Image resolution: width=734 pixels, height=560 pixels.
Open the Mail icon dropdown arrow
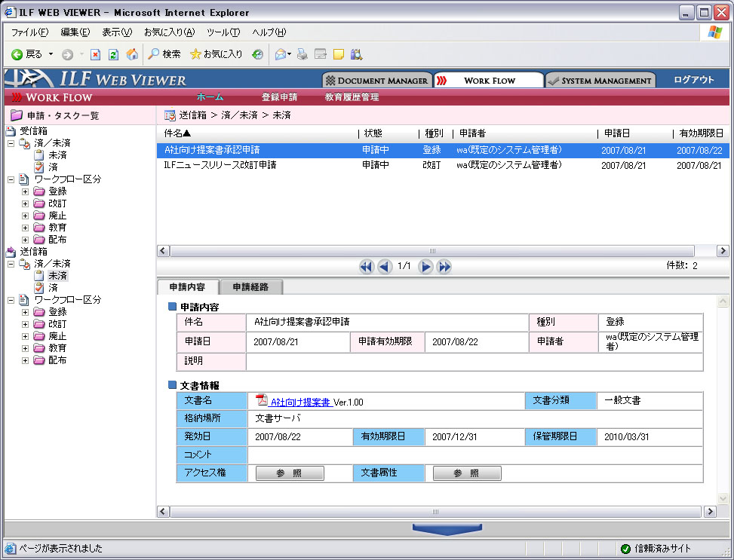click(x=289, y=55)
